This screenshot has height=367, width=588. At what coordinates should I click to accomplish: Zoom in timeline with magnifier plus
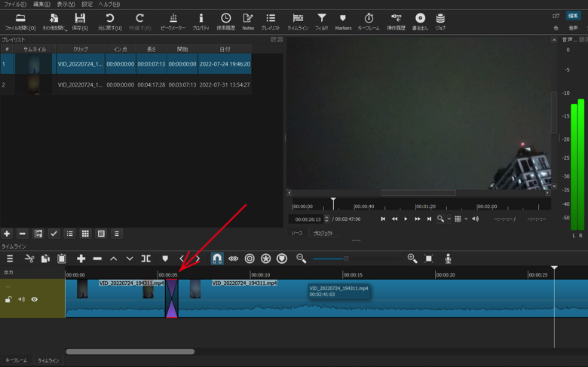click(412, 258)
